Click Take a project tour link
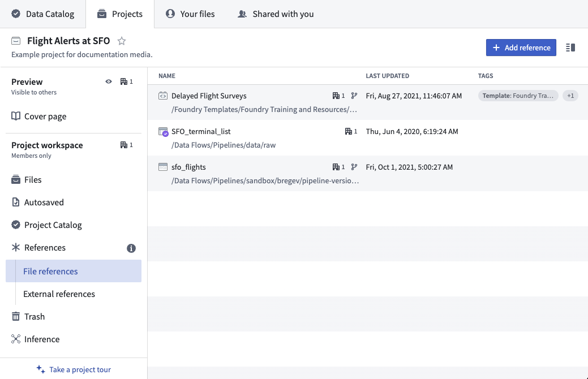Image resolution: width=588 pixels, height=379 pixels. [74, 369]
